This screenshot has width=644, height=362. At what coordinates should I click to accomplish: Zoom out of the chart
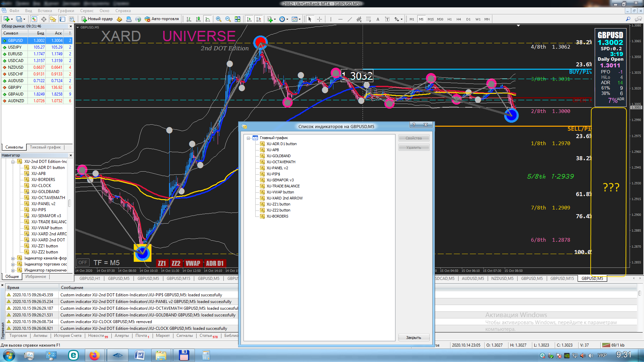[228, 19]
